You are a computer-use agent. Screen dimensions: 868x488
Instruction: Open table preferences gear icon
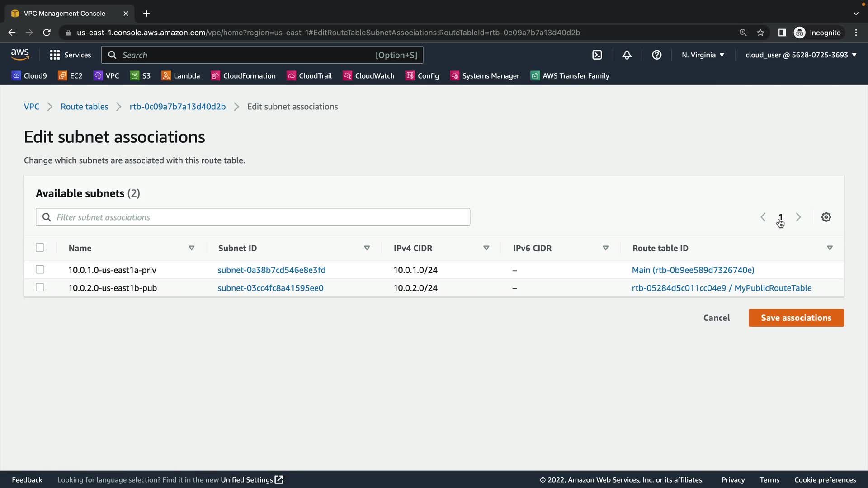pyautogui.click(x=826, y=217)
